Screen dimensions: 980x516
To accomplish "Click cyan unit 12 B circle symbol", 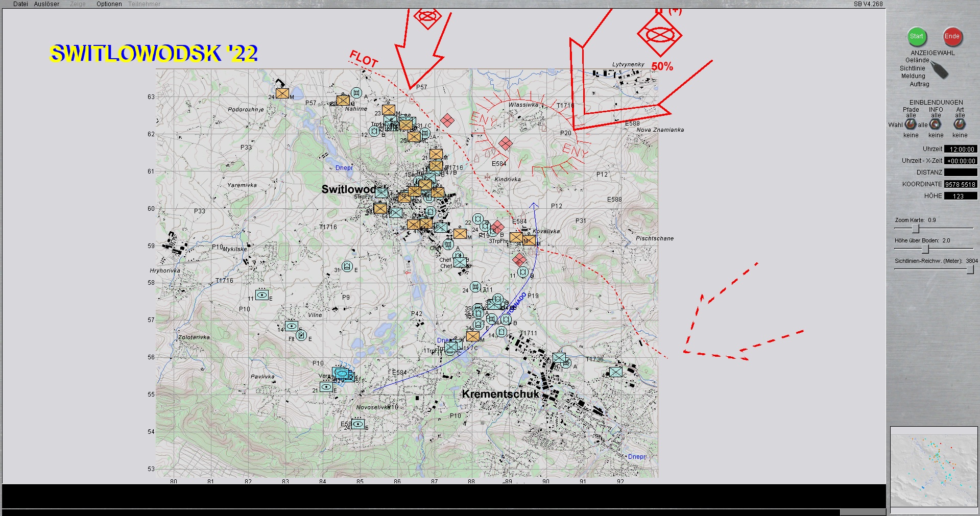I will (374, 132).
